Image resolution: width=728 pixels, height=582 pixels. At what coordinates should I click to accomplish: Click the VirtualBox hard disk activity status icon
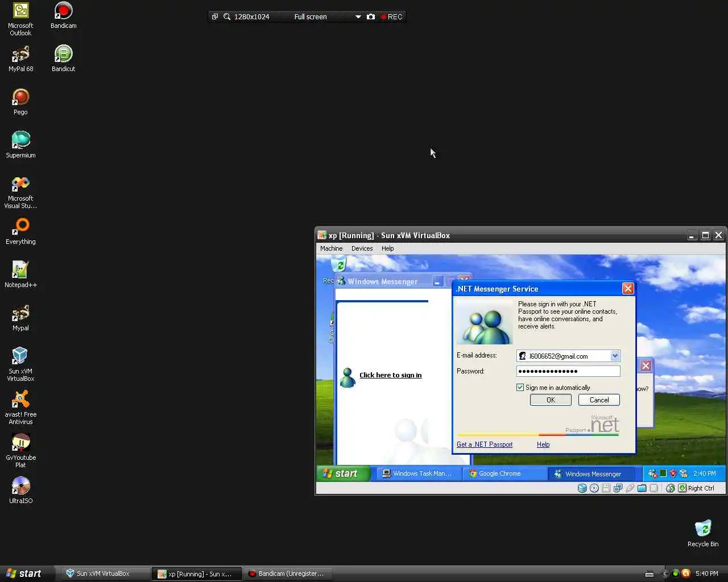pyautogui.click(x=582, y=488)
